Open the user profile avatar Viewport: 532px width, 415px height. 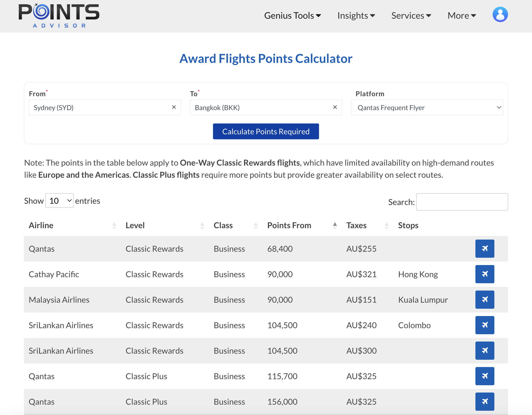[500, 15]
